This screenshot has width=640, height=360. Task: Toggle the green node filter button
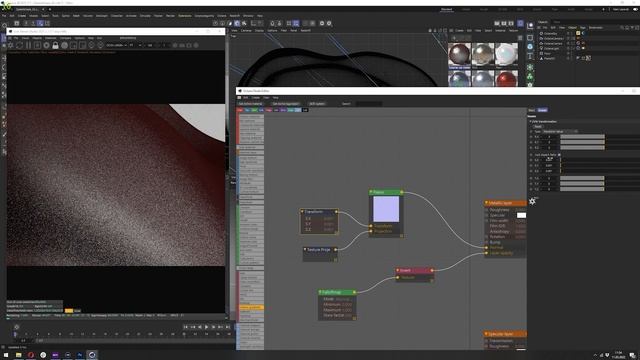point(254,110)
